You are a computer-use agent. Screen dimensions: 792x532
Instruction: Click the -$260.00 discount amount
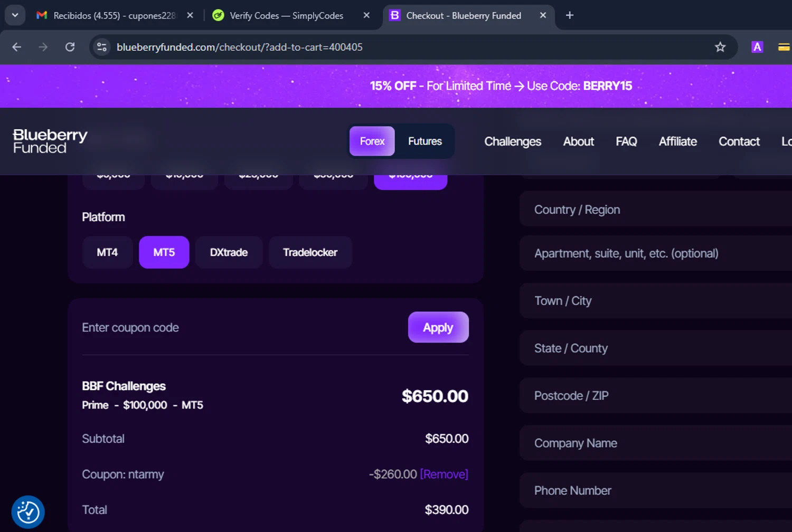click(x=393, y=474)
